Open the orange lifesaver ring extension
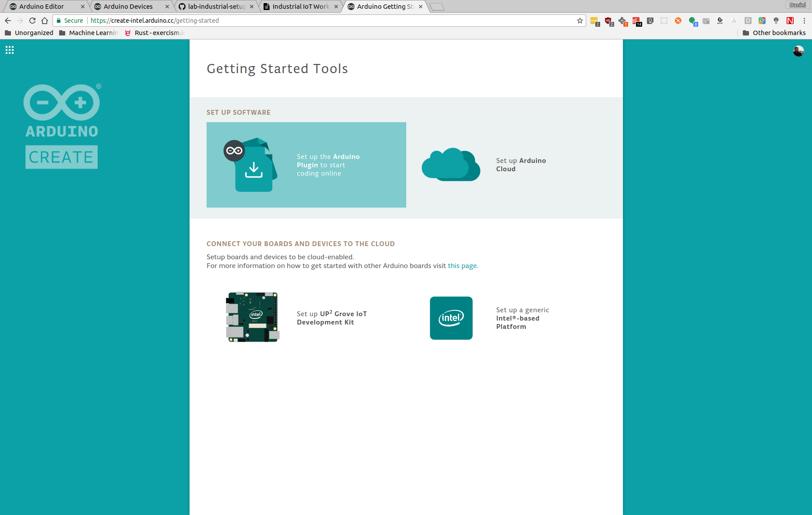 click(678, 21)
